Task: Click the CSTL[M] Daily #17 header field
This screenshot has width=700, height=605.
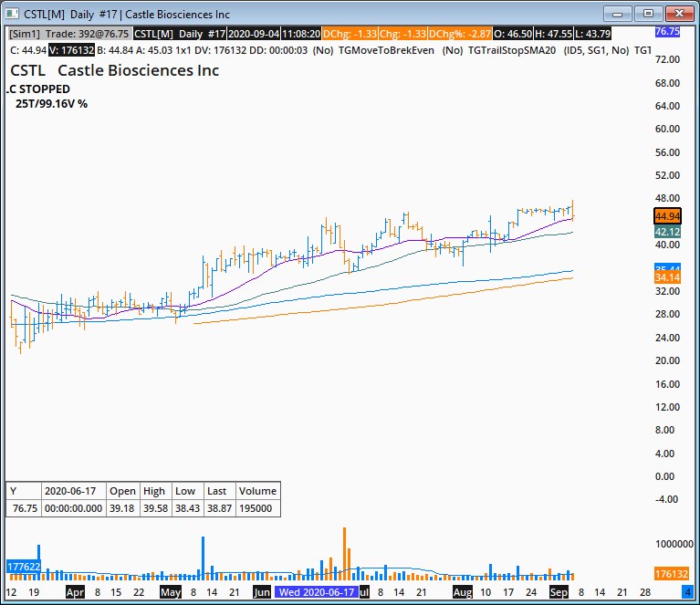Action: 180,34
